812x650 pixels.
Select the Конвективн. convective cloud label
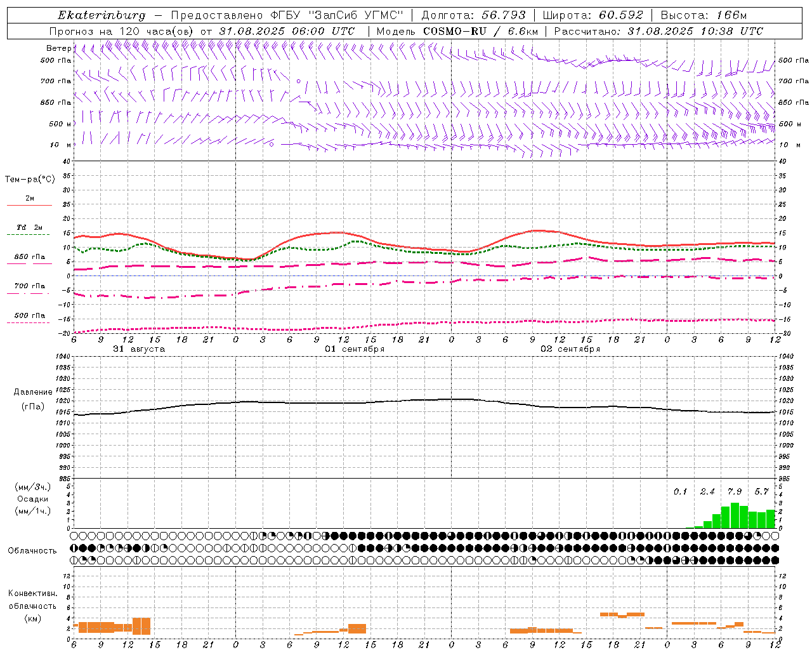pyautogui.click(x=32, y=594)
